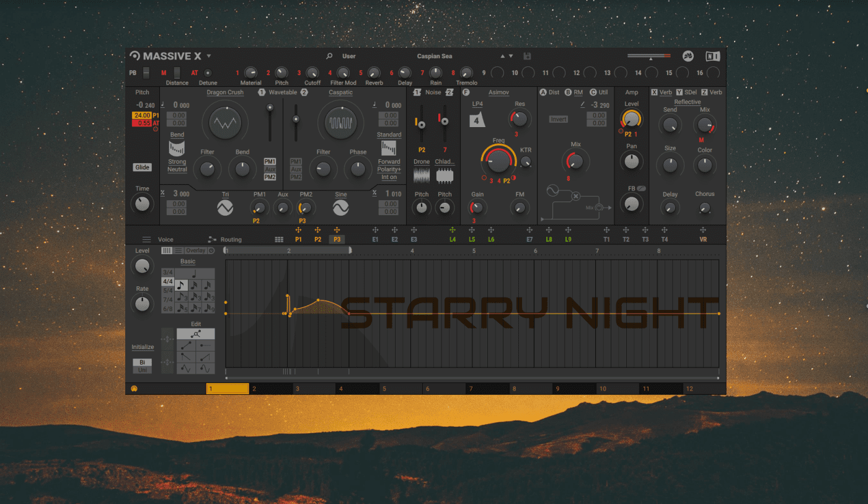Toggle the FB feedback curve switch
The image size is (868, 504).
point(641,188)
